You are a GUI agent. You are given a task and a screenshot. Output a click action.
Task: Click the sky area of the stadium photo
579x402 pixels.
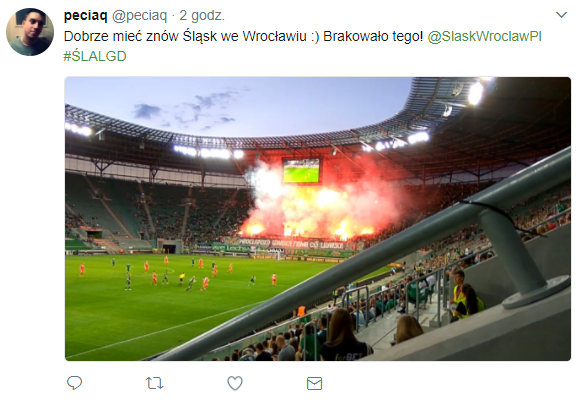coord(236,105)
